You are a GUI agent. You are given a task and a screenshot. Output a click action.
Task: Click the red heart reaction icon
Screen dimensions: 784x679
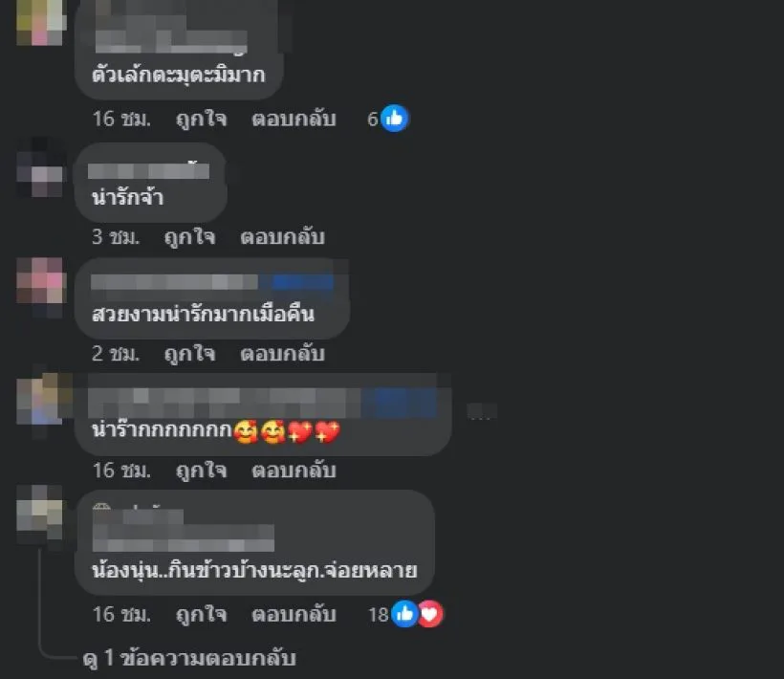click(430, 614)
